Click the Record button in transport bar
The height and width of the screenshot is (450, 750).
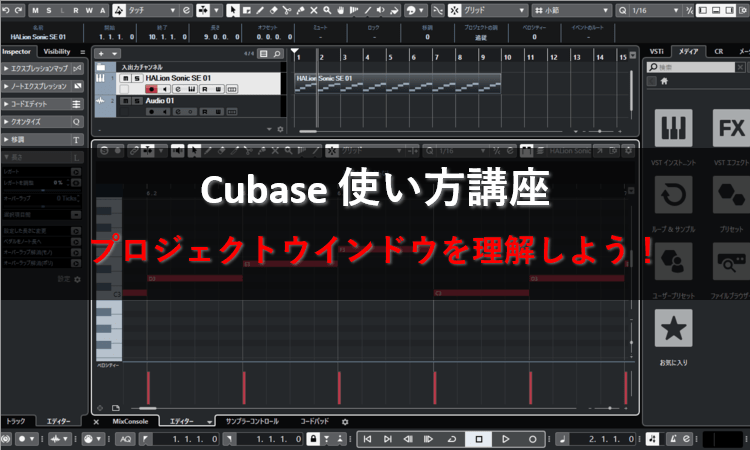[532, 439]
